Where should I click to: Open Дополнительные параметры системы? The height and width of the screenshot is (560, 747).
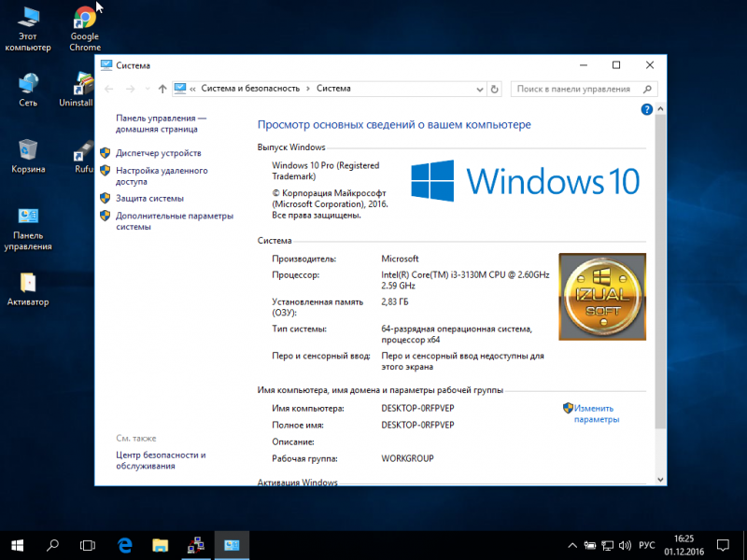tap(175, 221)
